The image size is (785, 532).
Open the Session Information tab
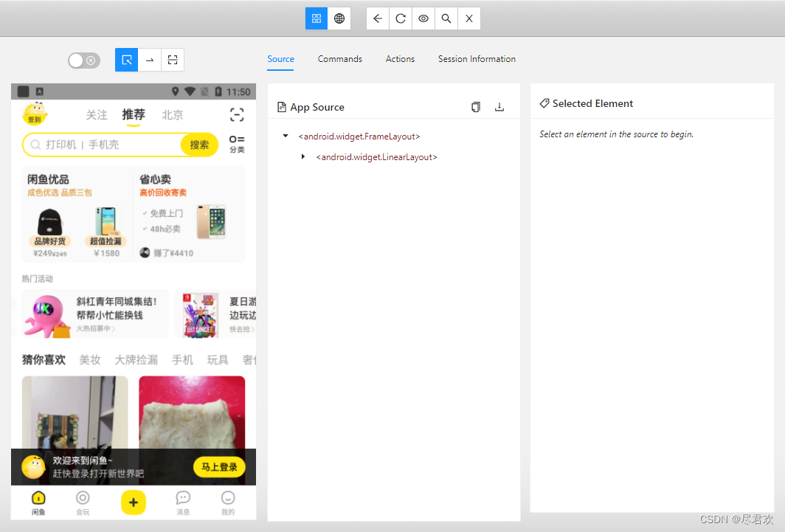pos(477,59)
